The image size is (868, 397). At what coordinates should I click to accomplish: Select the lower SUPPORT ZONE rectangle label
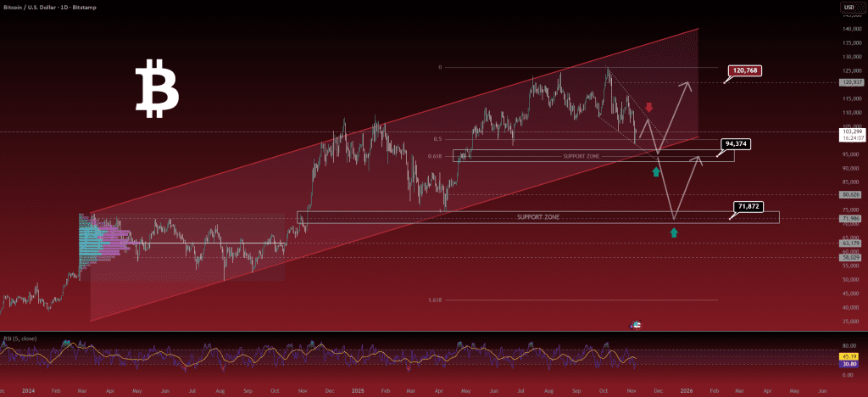[538, 217]
